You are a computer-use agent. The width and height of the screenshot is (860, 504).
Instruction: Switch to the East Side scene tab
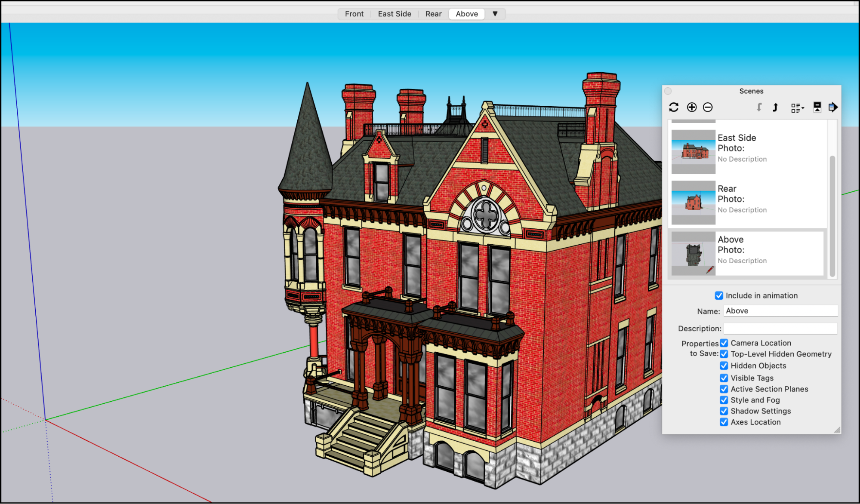[394, 13]
